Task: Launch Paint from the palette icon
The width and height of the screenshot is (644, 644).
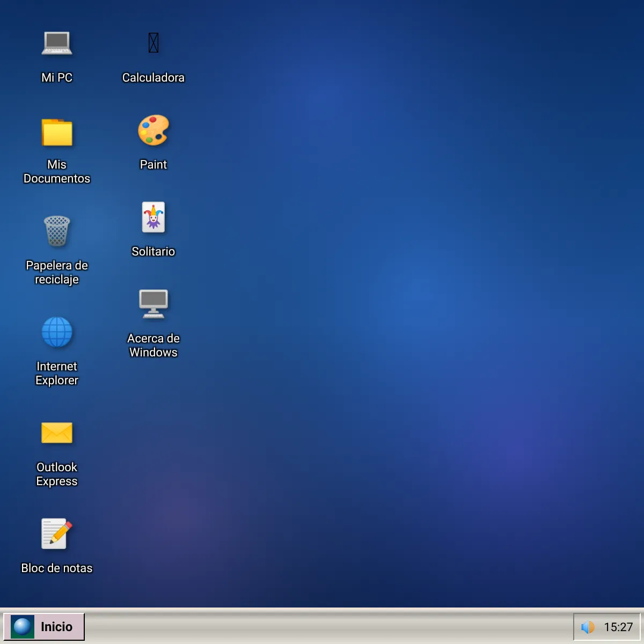Action: coord(153,130)
